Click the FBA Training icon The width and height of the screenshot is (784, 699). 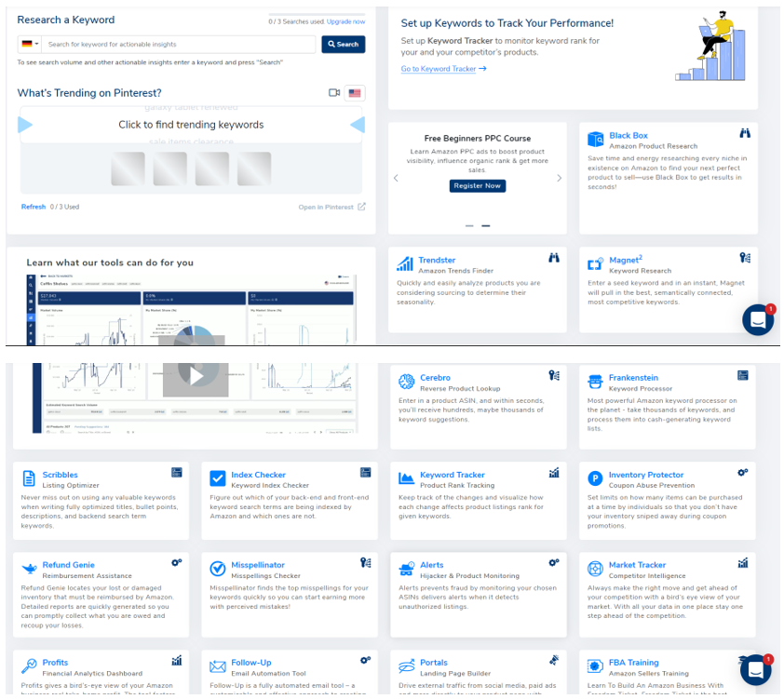[595, 666]
